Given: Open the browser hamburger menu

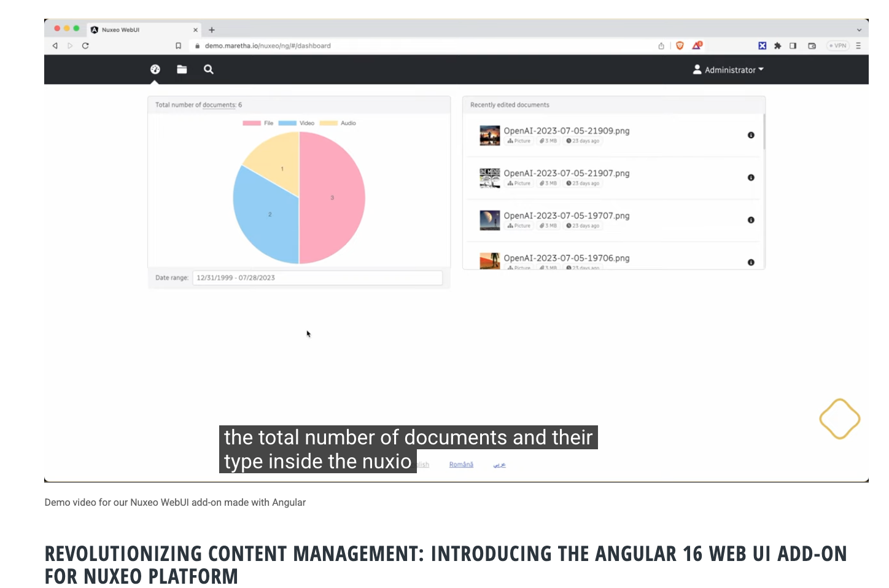Looking at the screenshot, I should click(858, 45).
